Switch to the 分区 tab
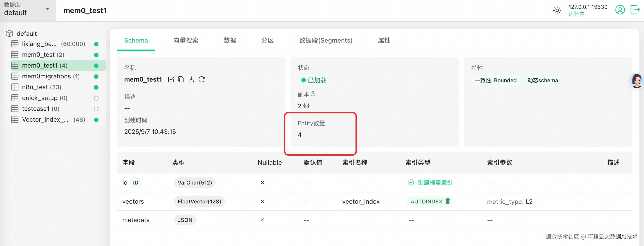Image resolution: width=644 pixels, height=246 pixels. [267, 41]
